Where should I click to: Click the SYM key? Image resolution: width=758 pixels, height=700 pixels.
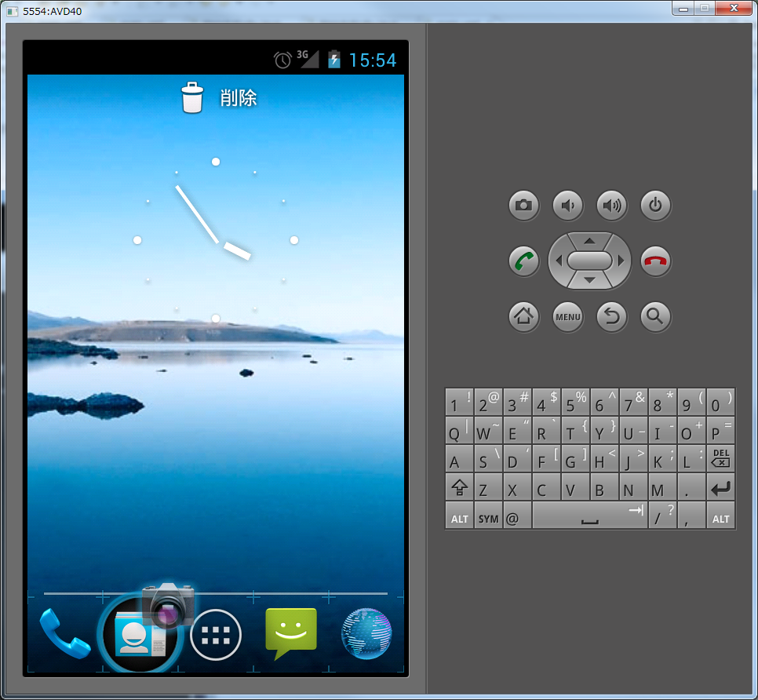click(x=488, y=515)
